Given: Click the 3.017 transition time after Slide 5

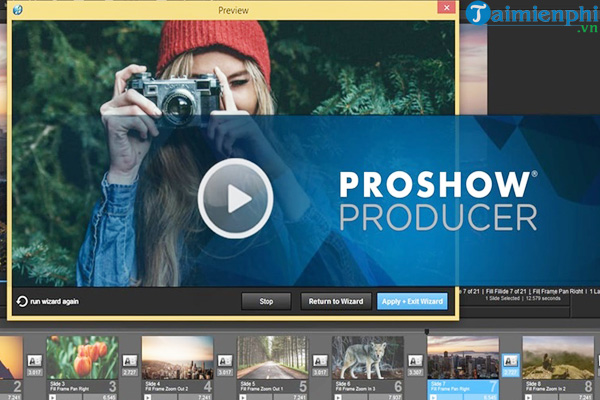Looking at the screenshot, I should (x=320, y=372).
